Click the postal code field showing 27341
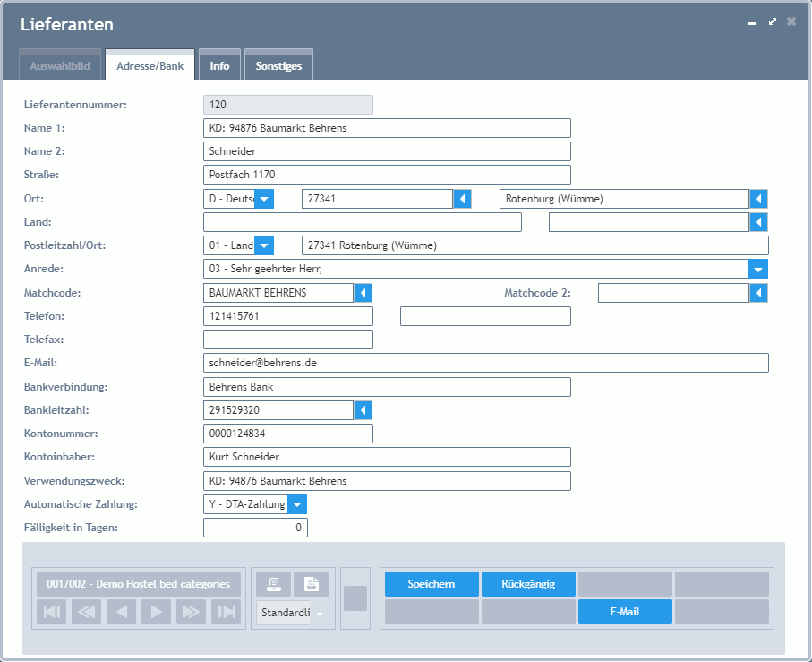This screenshot has height=662, width=812. (377, 199)
